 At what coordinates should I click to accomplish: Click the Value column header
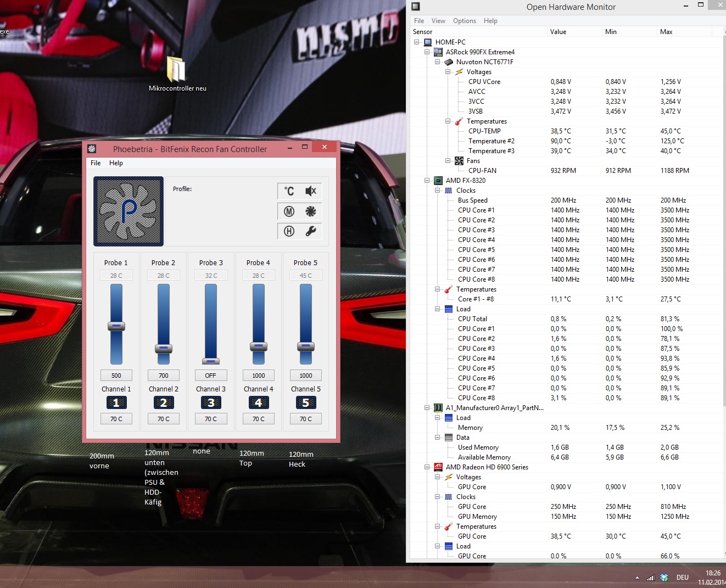coord(574,32)
